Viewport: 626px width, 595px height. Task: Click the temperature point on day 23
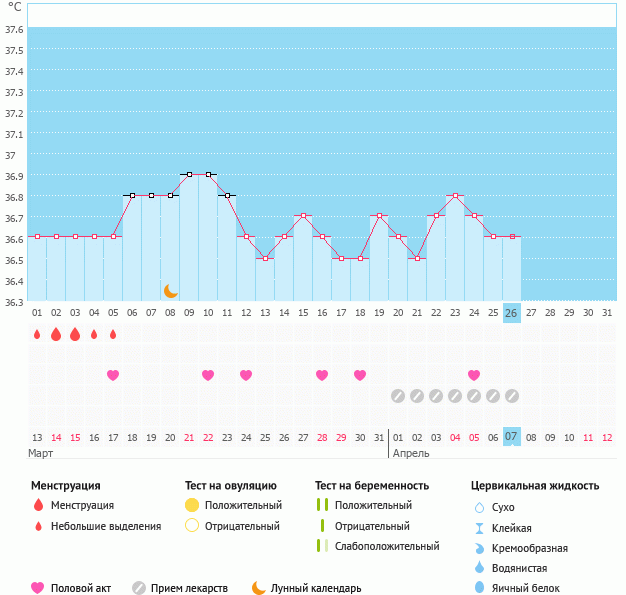(x=455, y=196)
